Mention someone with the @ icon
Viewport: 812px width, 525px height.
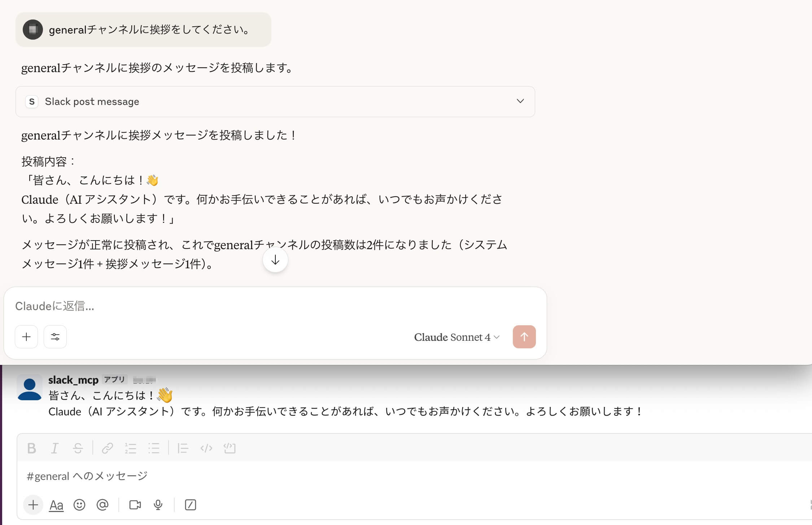click(x=102, y=505)
